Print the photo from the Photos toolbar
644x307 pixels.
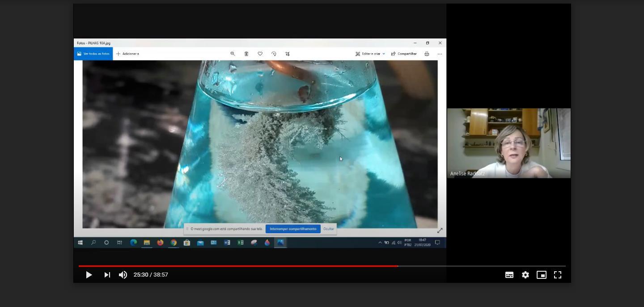click(x=426, y=54)
